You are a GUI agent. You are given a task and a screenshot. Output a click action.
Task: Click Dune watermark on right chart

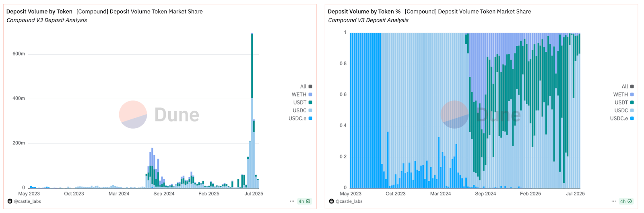pos(481,115)
